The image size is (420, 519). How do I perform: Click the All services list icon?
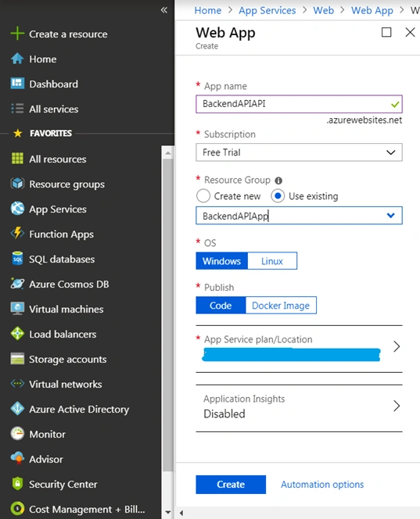17,109
